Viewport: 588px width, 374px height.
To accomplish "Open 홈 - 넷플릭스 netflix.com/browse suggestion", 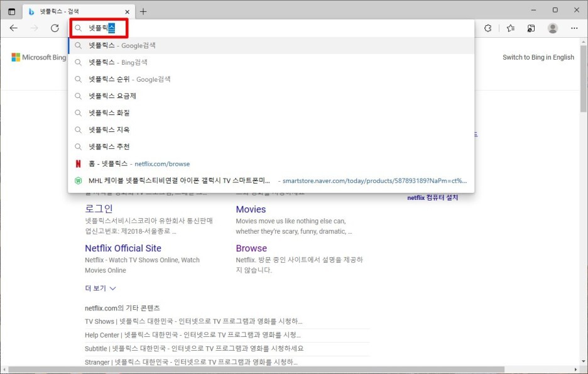I will tap(271, 163).
